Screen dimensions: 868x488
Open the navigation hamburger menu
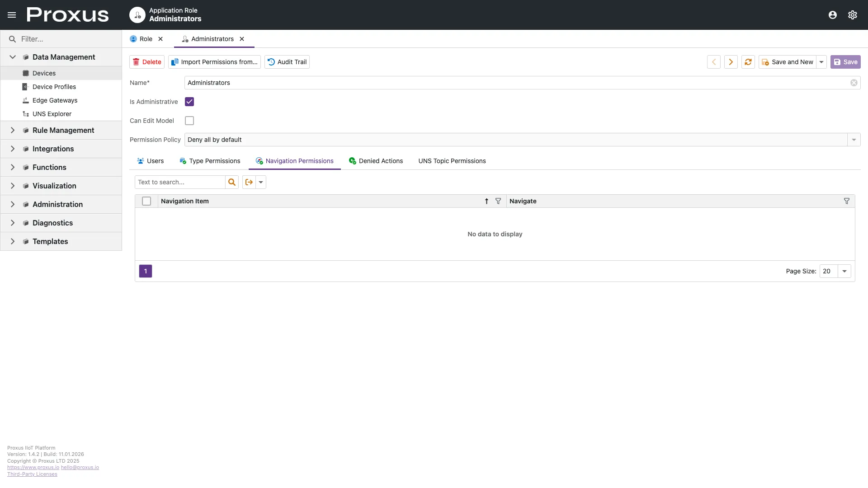(12, 14)
